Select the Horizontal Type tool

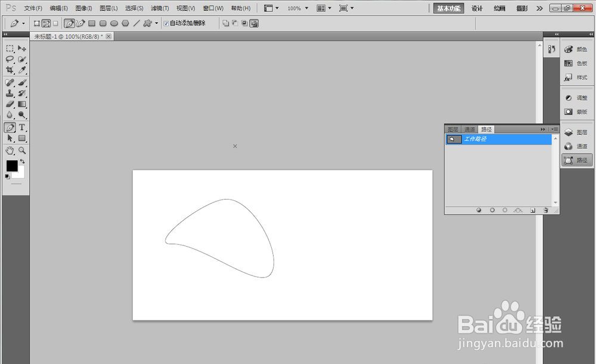coord(22,127)
